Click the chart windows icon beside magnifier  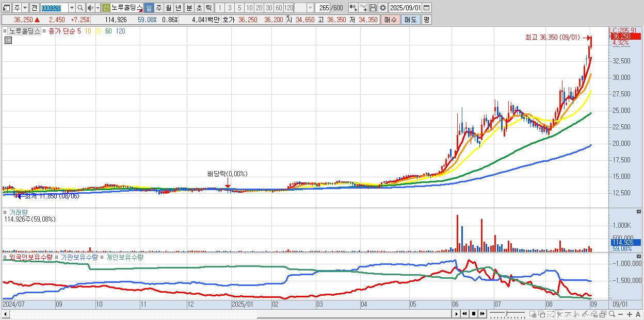pyautogui.click(x=603, y=314)
